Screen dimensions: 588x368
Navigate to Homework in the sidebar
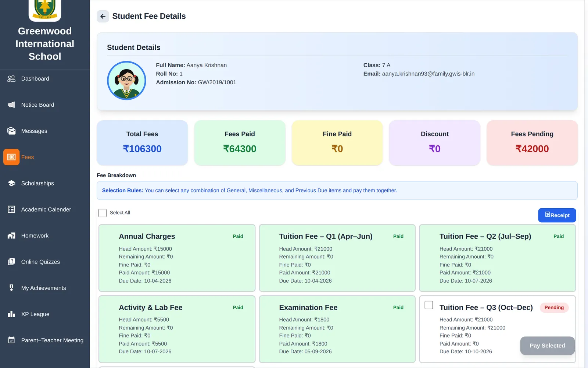click(x=35, y=236)
